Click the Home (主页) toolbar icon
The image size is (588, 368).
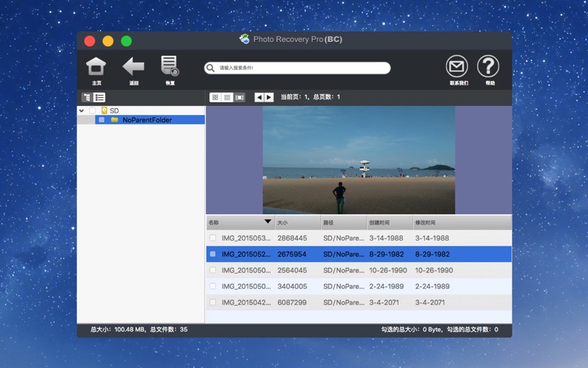[96, 67]
